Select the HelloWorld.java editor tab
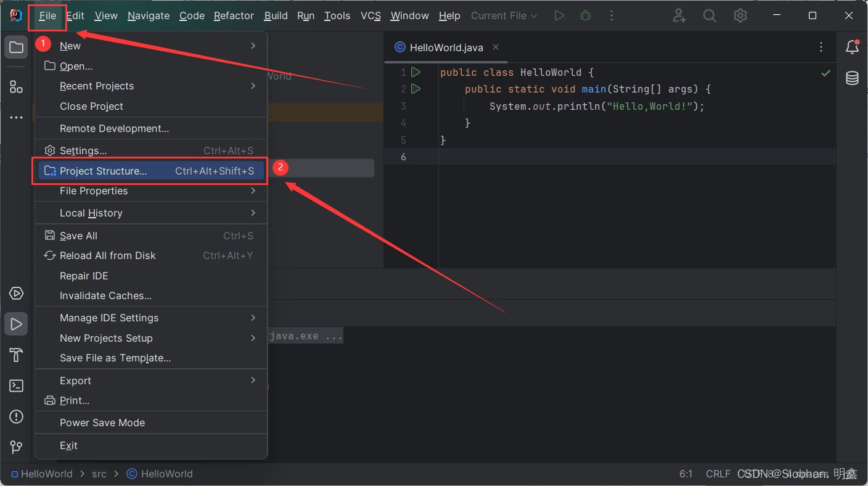 click(446, 47)
